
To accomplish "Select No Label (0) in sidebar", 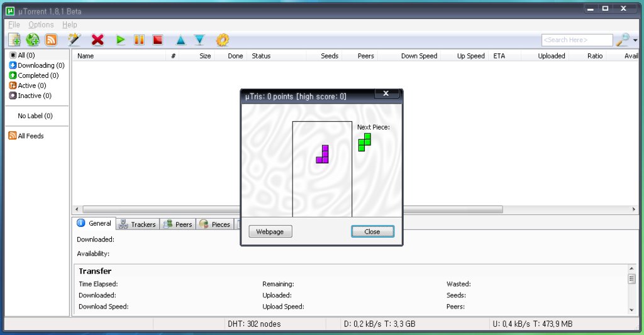I will click(35, 116).
